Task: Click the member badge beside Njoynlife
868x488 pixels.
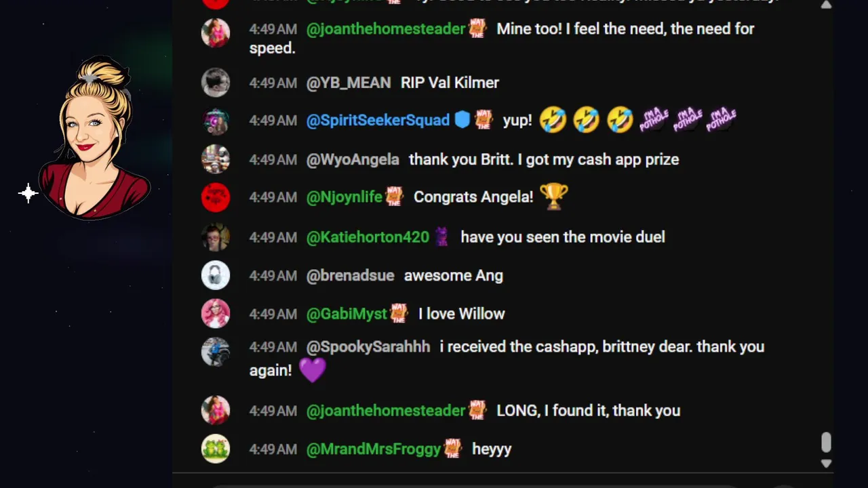Action: (x=395, y=197)
